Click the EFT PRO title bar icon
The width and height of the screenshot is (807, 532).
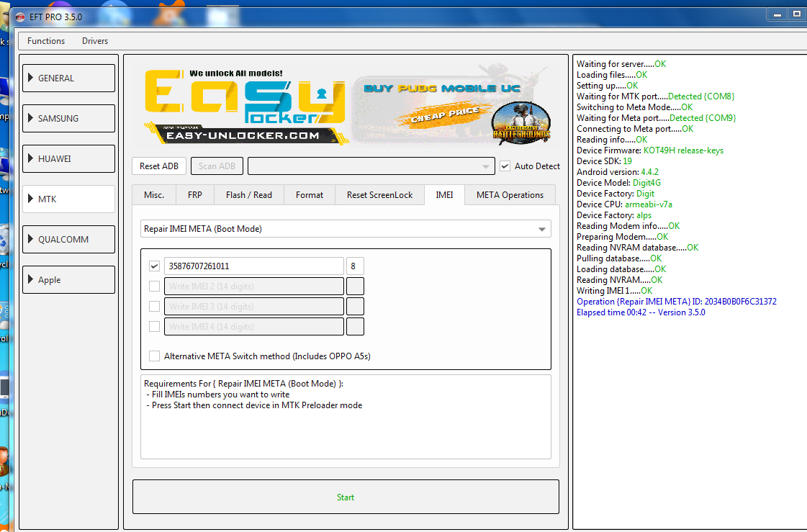coord(20,17)
